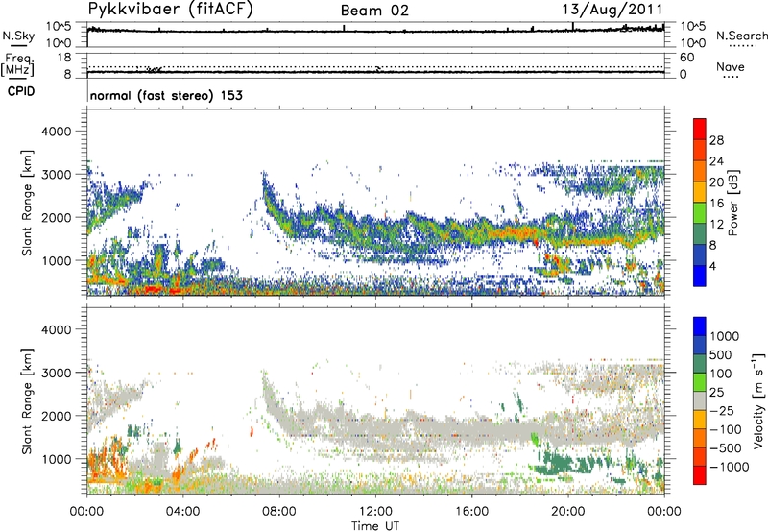
Task: Click the 4000 tick on the power panel axis
Action: pyautogui.click(x=56, y=132)
